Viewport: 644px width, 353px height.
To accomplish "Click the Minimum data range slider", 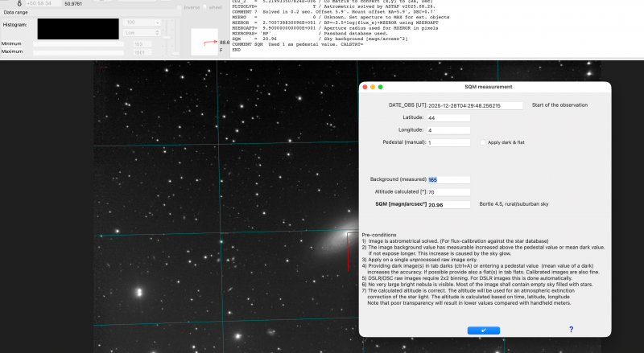I will click(78, 44).
